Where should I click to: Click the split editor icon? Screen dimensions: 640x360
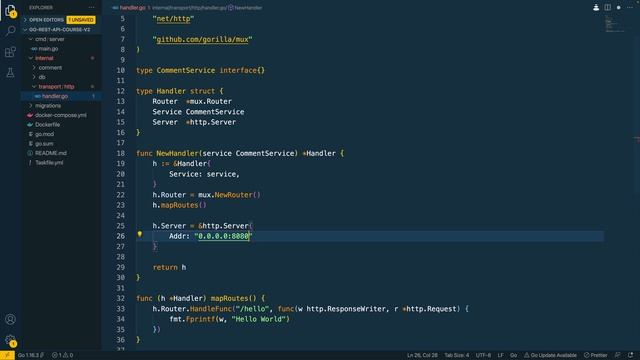tap(608, 7)
